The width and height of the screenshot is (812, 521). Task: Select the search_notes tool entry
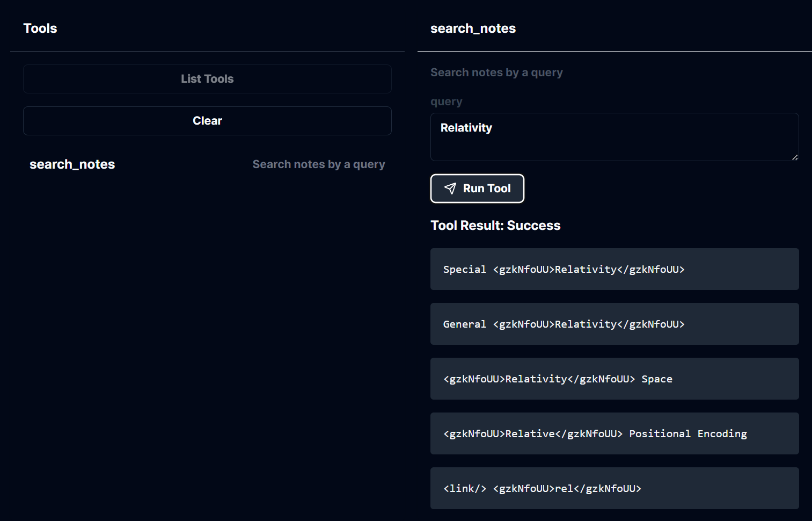tap(207, 164)
